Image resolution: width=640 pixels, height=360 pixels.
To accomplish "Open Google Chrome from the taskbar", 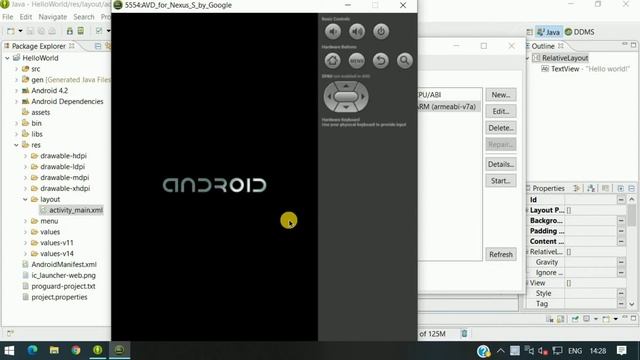I will pos(76,350).
